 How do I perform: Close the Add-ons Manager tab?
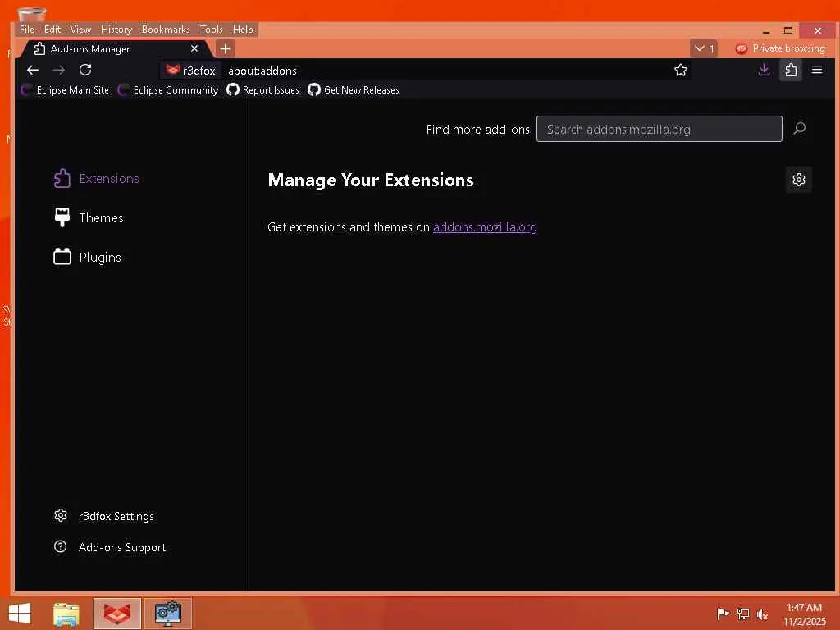pyautogui.click(x=194, y=48)
